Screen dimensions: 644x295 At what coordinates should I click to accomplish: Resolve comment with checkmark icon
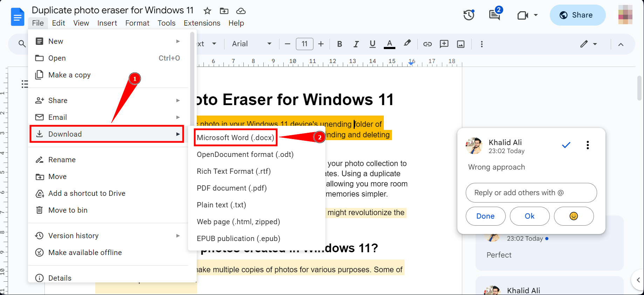pyautogui.click(x=566, y=145)
